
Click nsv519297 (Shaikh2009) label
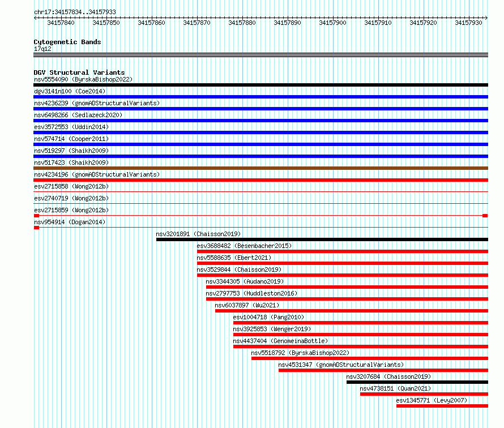(71, 151)
